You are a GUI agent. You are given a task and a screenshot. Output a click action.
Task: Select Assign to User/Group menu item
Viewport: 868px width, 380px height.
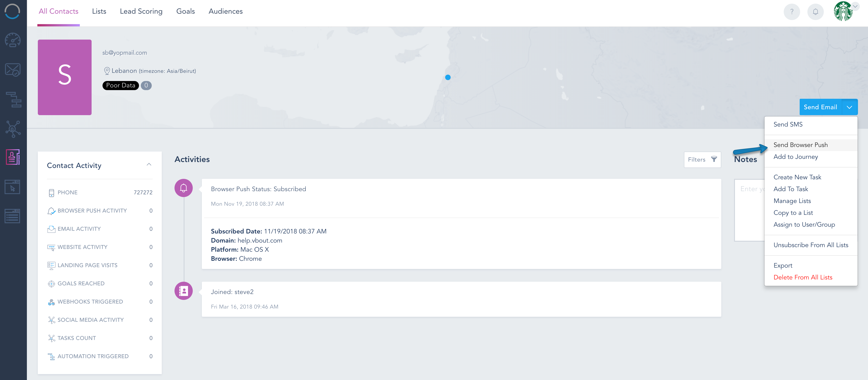click(x=811, y=225)
